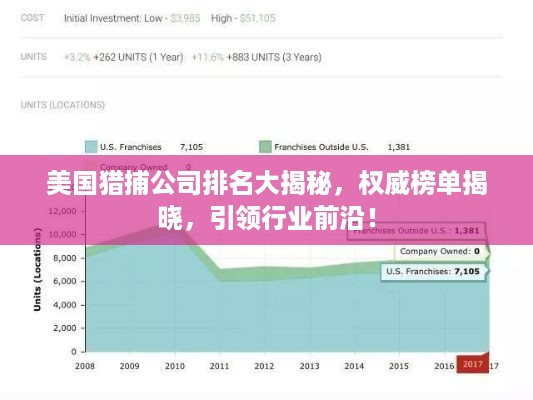This screenshot has height=400, width=533.
Task: Click the Franchises Outside U.S.: 1,381 tooltip
Action: (x=416, y=231)
